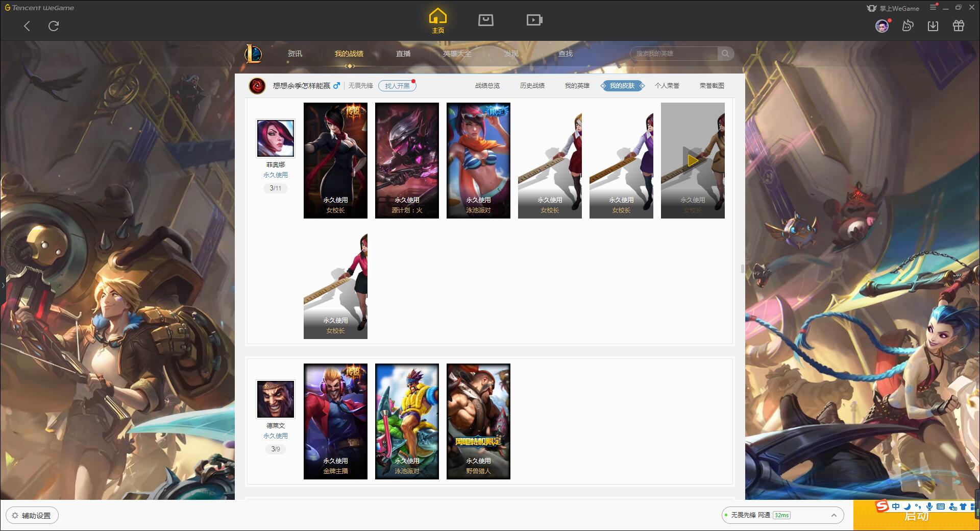Open 我的英雄 section
The height and width of the screenshot is (531, 980).
point(577,86)
